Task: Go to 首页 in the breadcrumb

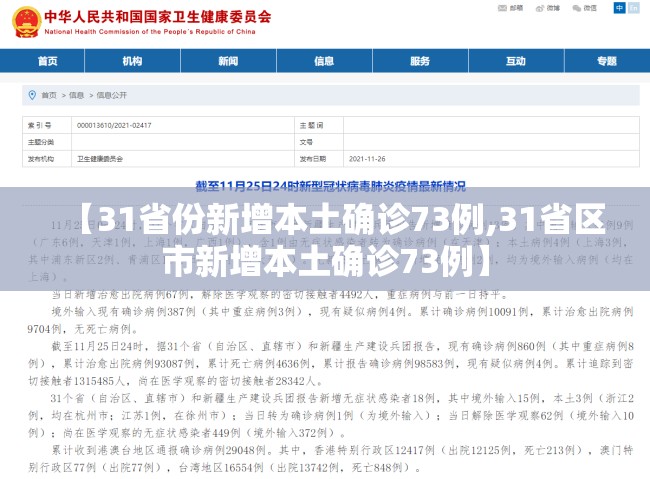Action: click(49, 95)
